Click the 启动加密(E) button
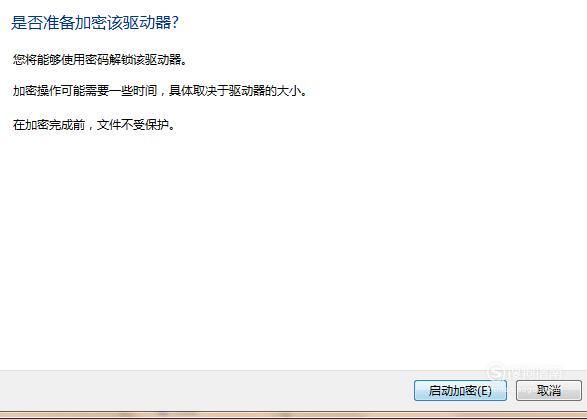The width and height of the screenshot is (587, 419). click(460, 391)
